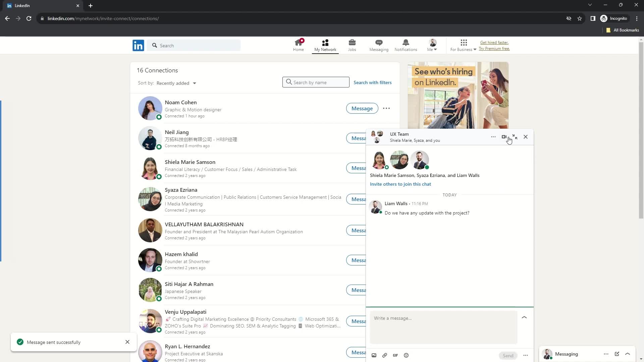Open send options beside Send button

[x=526, y=355]
